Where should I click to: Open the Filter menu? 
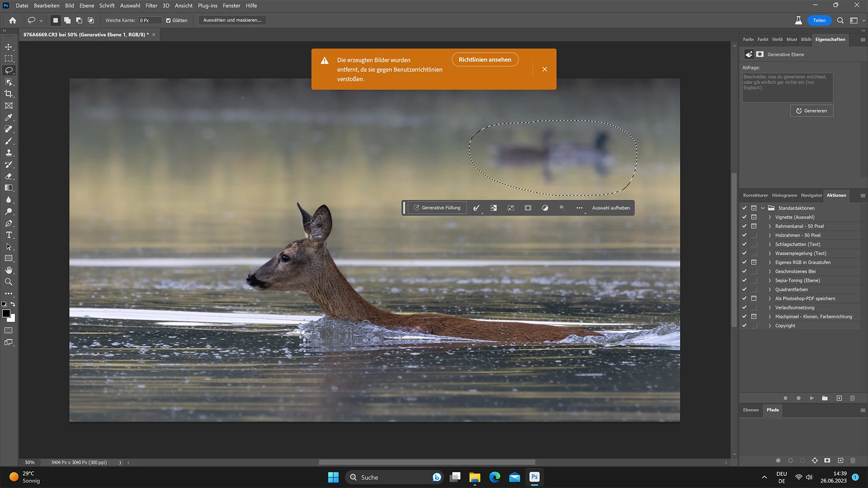pos(151,5)
